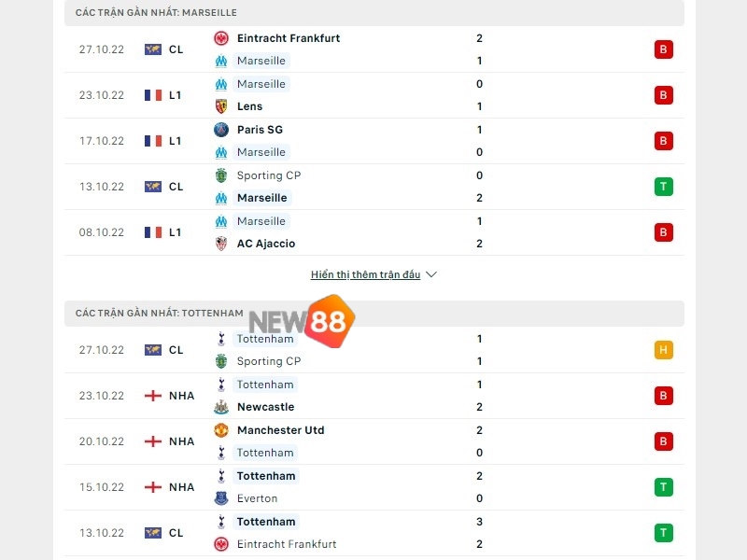Select the green T badge for Sporting CP match
The width and height of the screenshot is (747, 560).
coord(664,187)
